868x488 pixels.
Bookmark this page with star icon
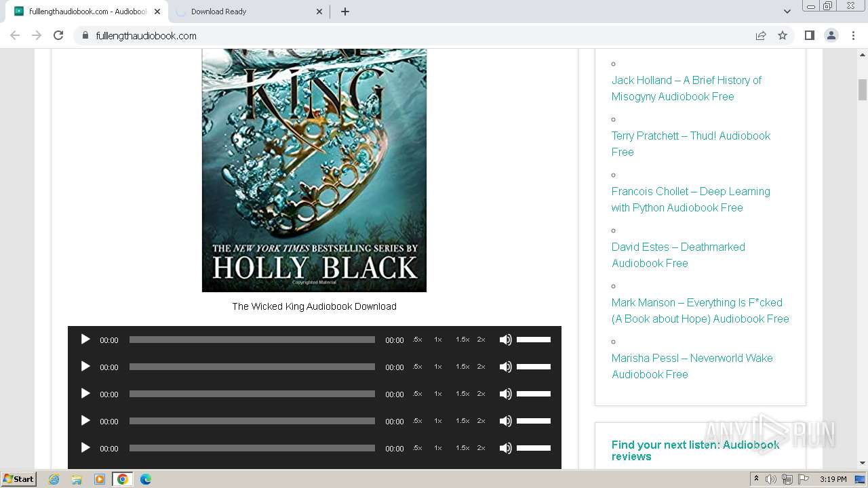[783, 35]
